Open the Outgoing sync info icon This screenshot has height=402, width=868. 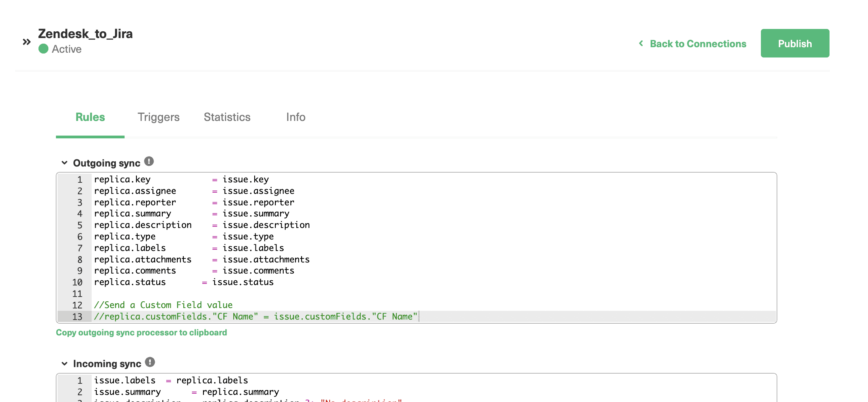tap(149, 161)
